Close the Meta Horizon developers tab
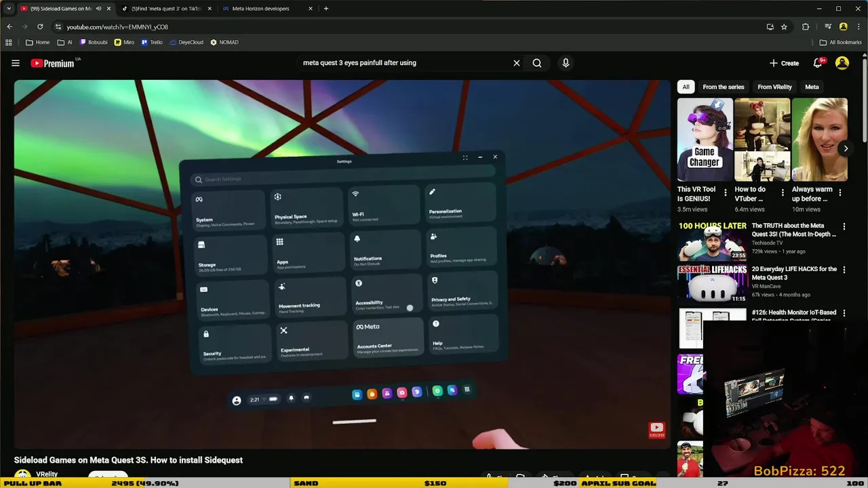Viewport: 868px width, 488px height. point(311,9)
